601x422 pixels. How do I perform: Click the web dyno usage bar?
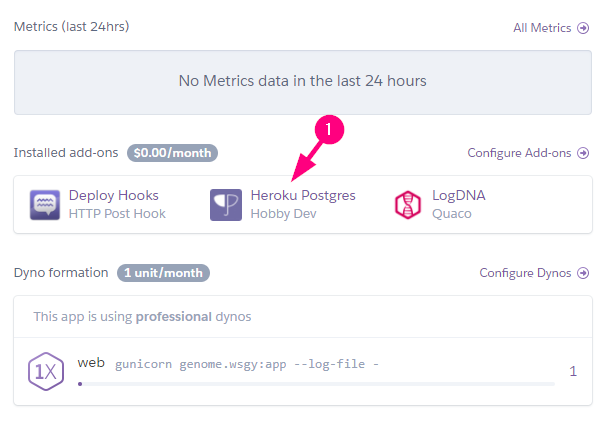315,383
